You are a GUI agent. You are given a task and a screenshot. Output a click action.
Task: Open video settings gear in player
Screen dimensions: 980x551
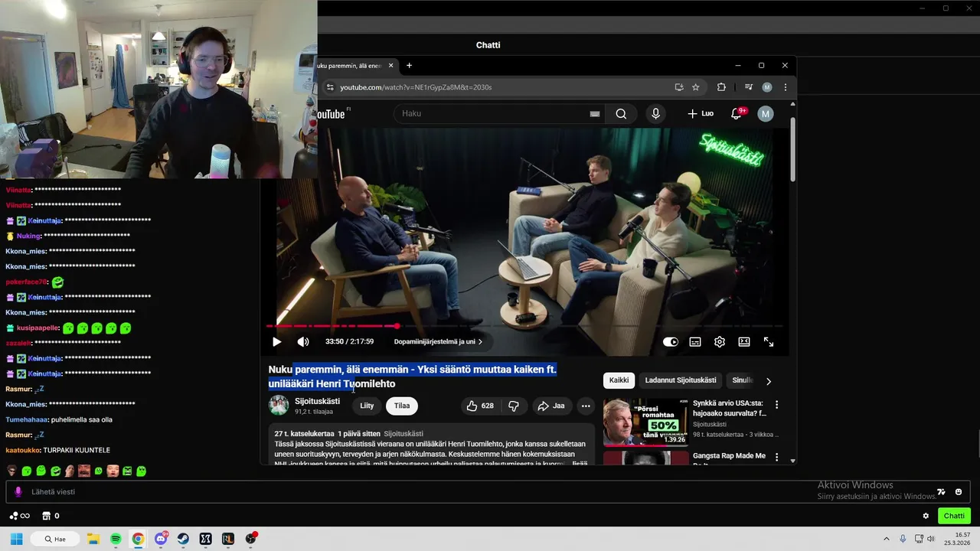click(720, 342)
